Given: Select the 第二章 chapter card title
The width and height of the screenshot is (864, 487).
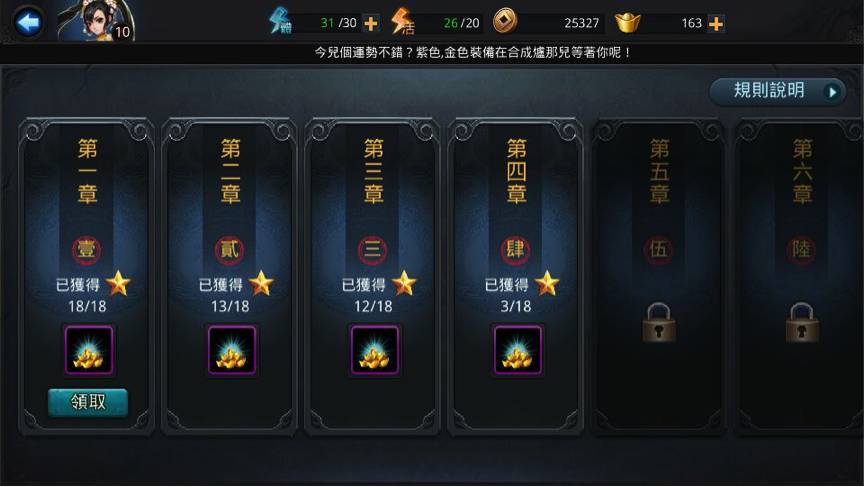Looking at the screenshot, I should point(230,171).
